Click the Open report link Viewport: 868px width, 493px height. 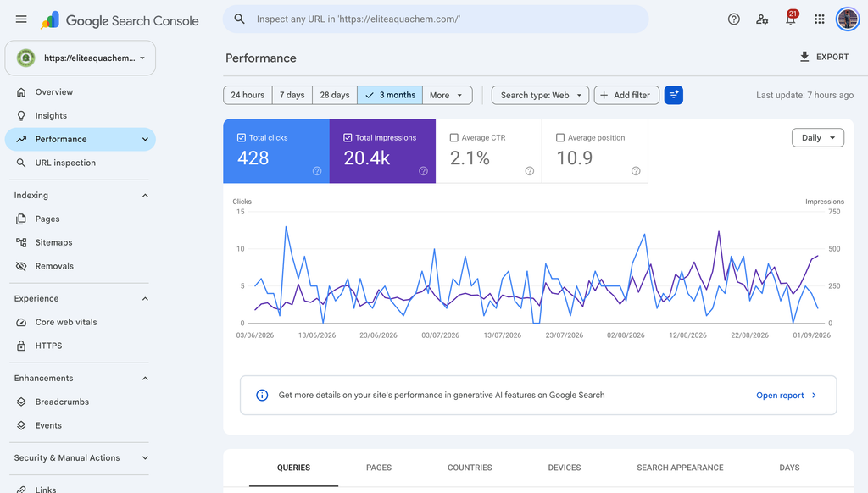click(786, 395)
